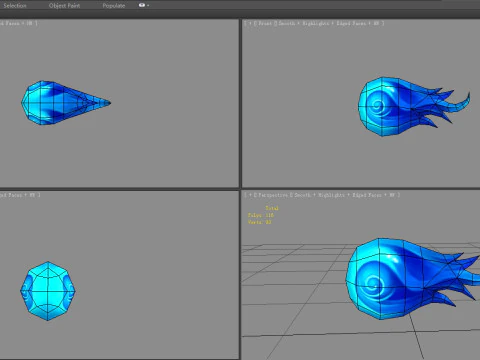
Task: Open Perspective viewport Smooth + Highlights shading menu
Action: (344, 195)
